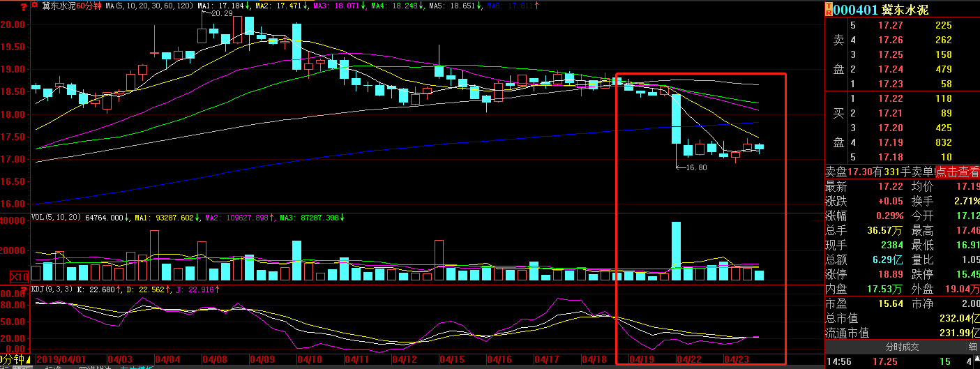This screenshot has height=369, width=980.
Task: Click the 点击查看 button
Action: [x=957, y=172]
